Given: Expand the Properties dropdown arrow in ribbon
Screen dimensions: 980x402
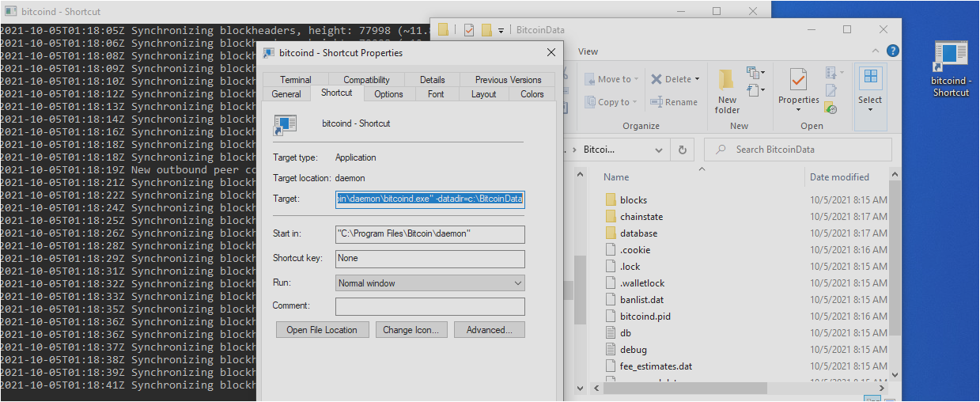Looking at the screenshot, I should [798, 110].
